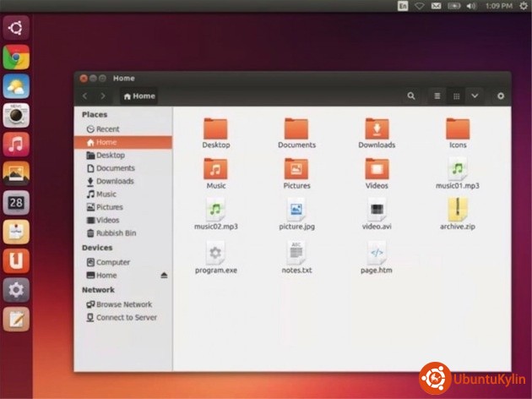Viewport: 532px width, 399px height.
Task: Select Recent in the Places sidebar
Action: (106, 129)
